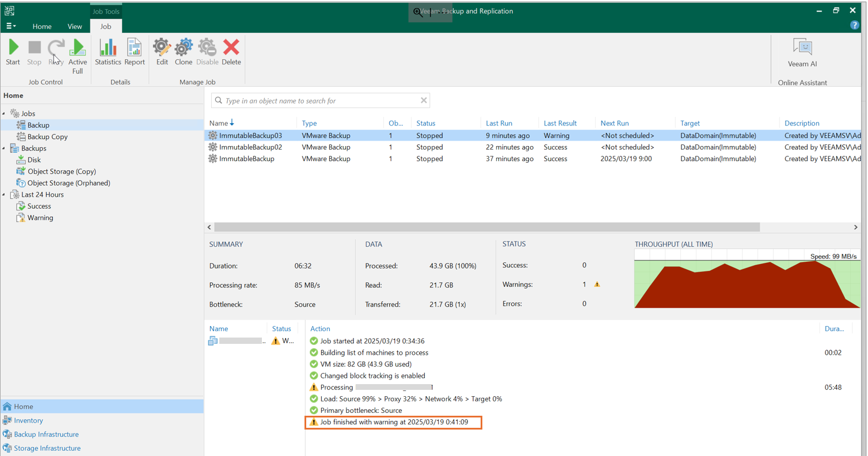The width and height of the screenshot is (868, 456).
Task: Click the Disable job icon
Action: [x=207, y=52]
